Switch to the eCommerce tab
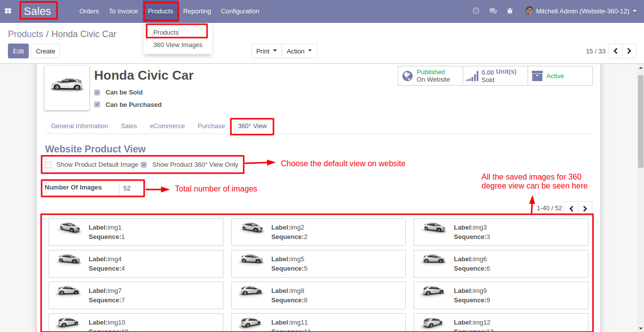The image size is (644, 332). coord(167,126)
